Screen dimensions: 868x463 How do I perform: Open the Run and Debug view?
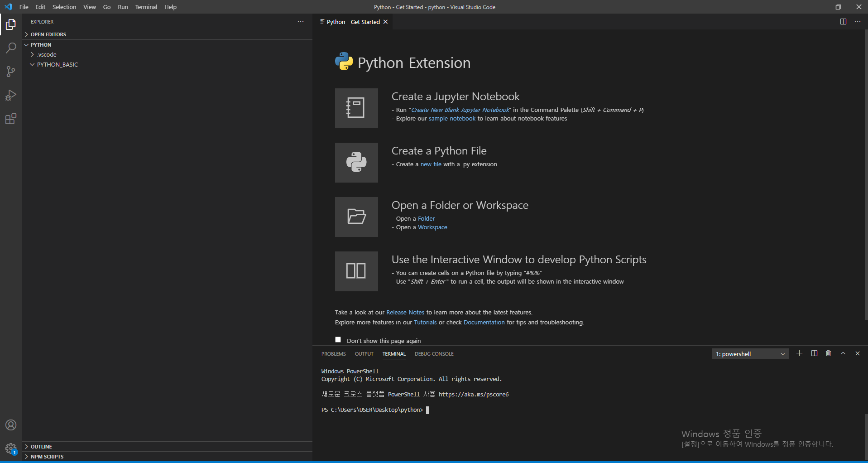11,95
